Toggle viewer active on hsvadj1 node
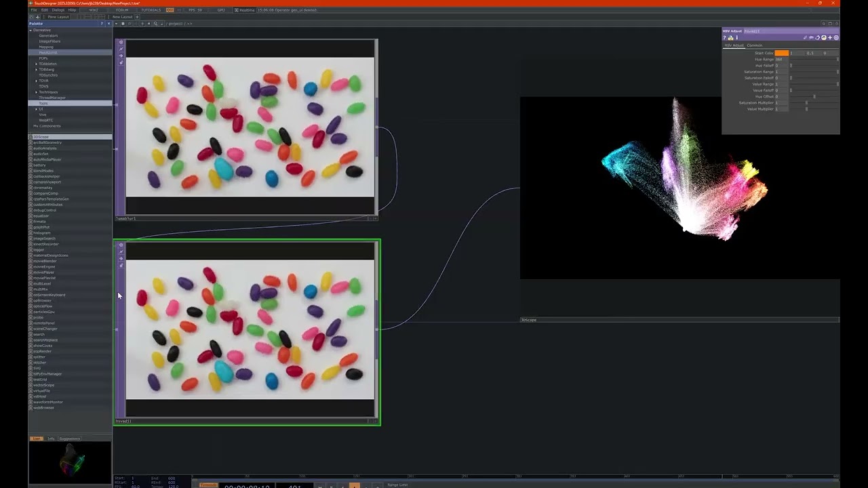Viewport: 868px width, 488px height. (x=121, y=245)
